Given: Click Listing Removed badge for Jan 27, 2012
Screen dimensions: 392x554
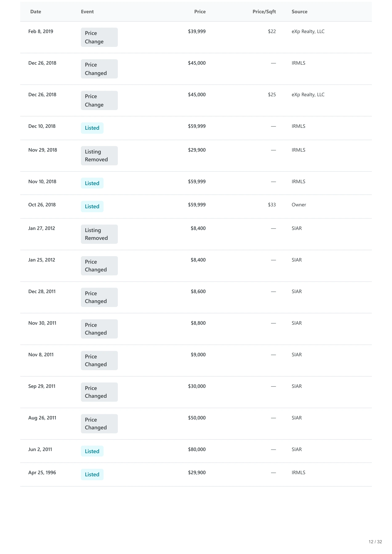Looking at the screenshot, I should pos(99,234).
